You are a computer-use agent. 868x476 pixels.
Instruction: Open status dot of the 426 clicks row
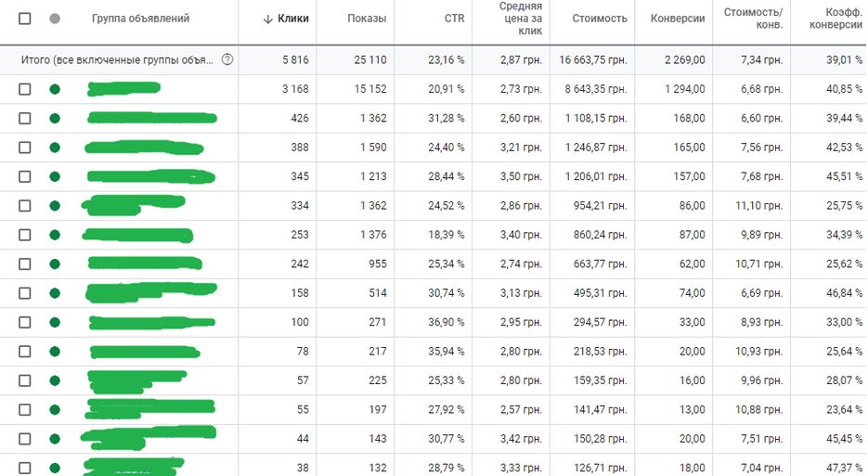pyautogui.click(x=55, y=119)
